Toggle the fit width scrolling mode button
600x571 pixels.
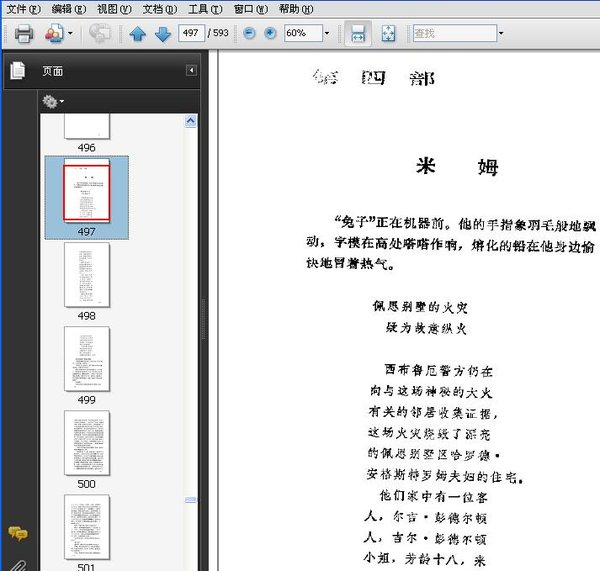[357, 34]
